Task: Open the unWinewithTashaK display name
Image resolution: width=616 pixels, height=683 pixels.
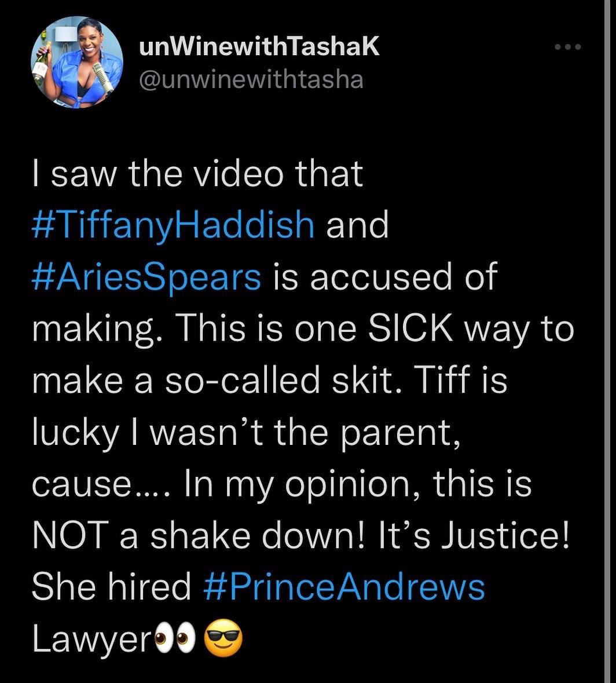Action: pos(259,48)
